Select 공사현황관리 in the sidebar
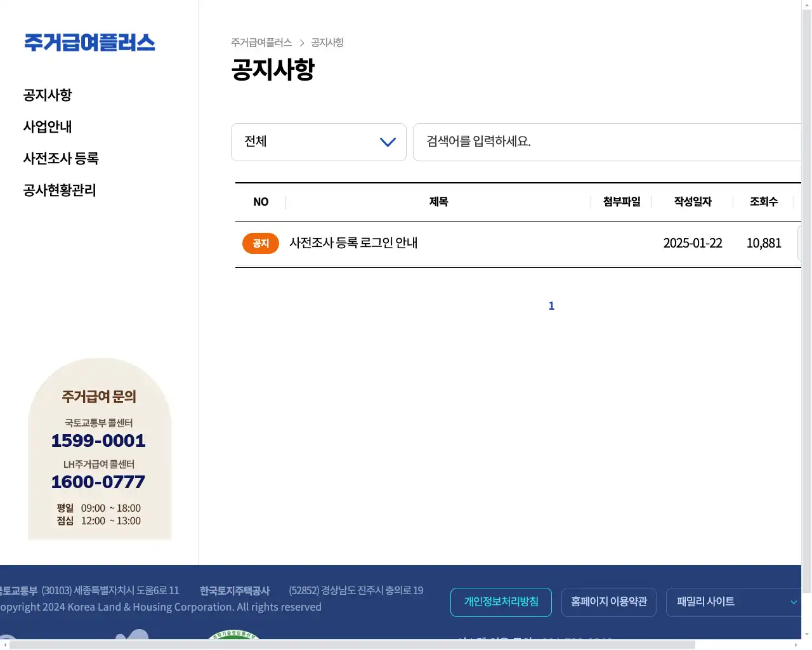The width and height of the screenshot is (812, 650). click(x=60, y=190)
